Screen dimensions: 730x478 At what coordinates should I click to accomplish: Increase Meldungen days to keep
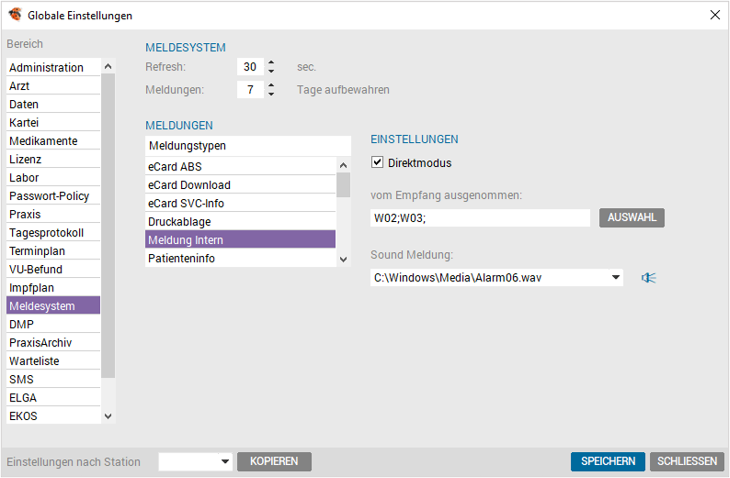[x=271, y=85]
